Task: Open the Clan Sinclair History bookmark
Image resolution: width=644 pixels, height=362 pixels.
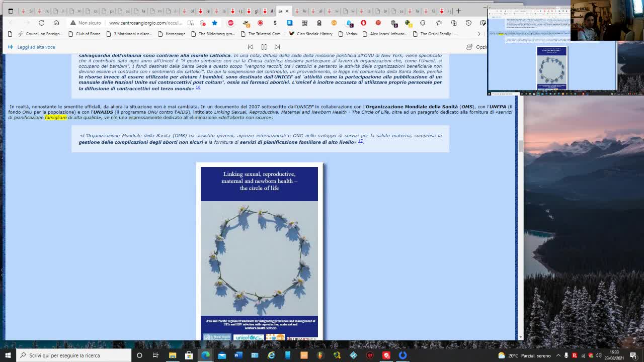Action: pyautogui.click(x=310, y=34)
